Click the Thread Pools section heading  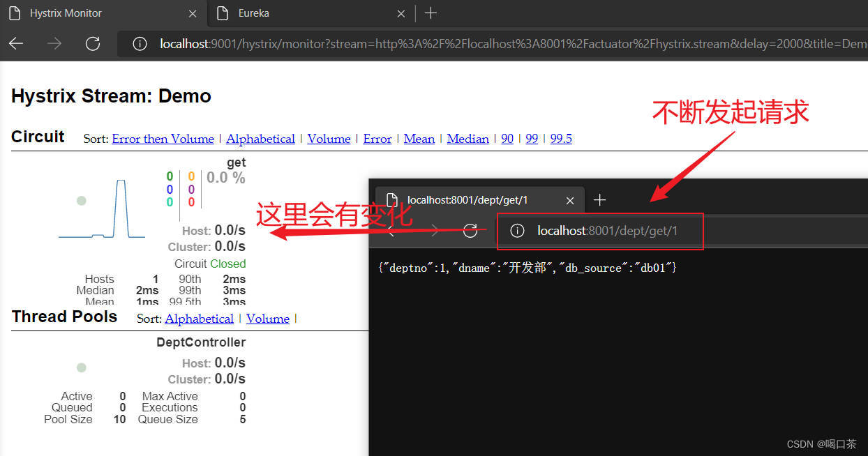click(x=64, y=317)
